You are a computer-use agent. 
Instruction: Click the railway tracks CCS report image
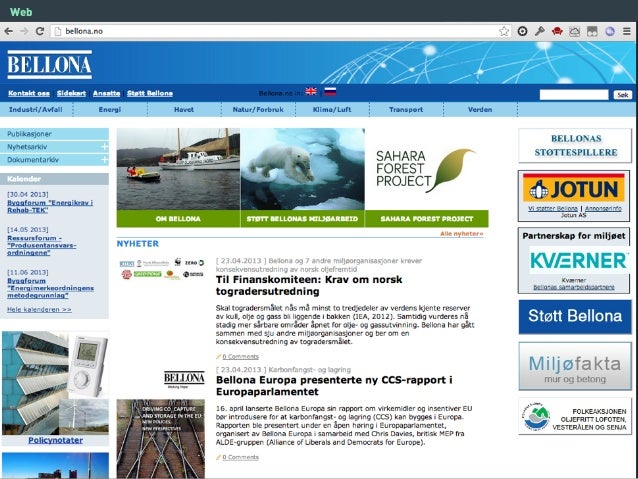click(x=161, y=439)
